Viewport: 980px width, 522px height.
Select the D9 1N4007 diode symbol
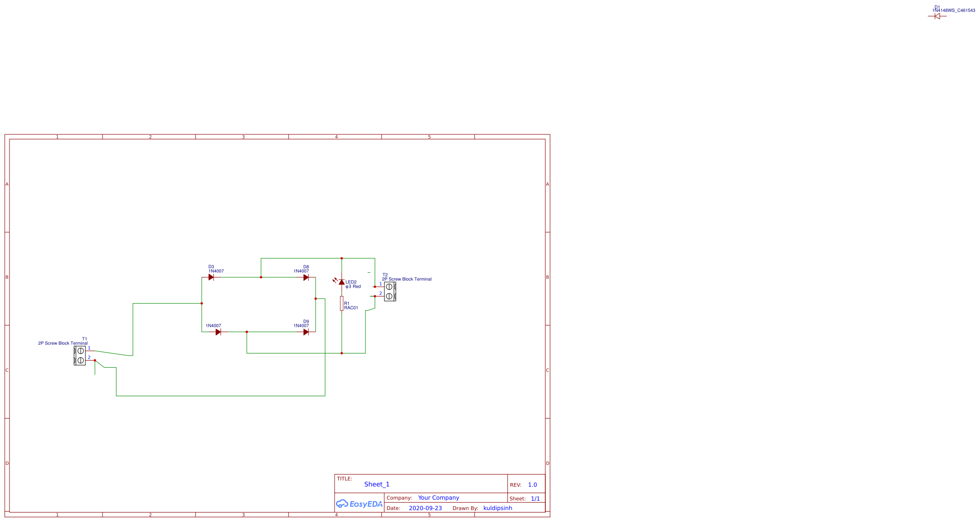pos(306,332)
